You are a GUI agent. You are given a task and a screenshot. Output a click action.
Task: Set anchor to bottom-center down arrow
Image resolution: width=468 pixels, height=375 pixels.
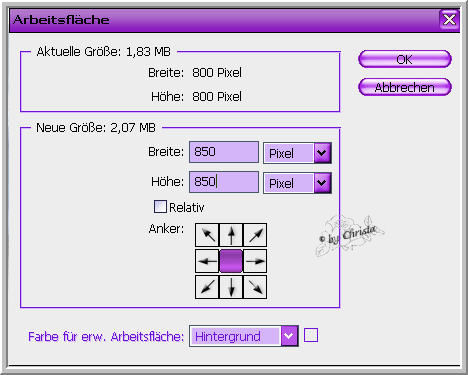[231, 287]
